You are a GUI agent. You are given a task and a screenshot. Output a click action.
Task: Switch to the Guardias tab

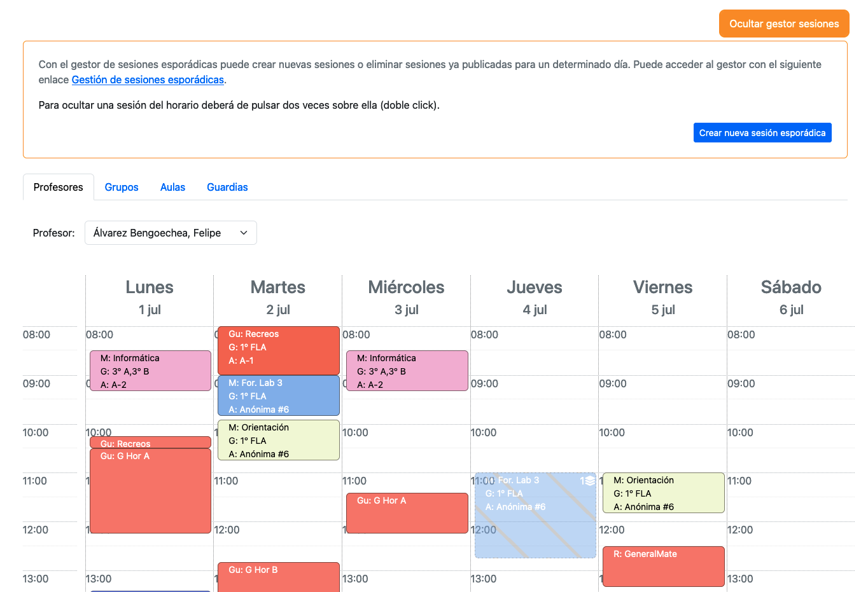click(x=227, y=187)
